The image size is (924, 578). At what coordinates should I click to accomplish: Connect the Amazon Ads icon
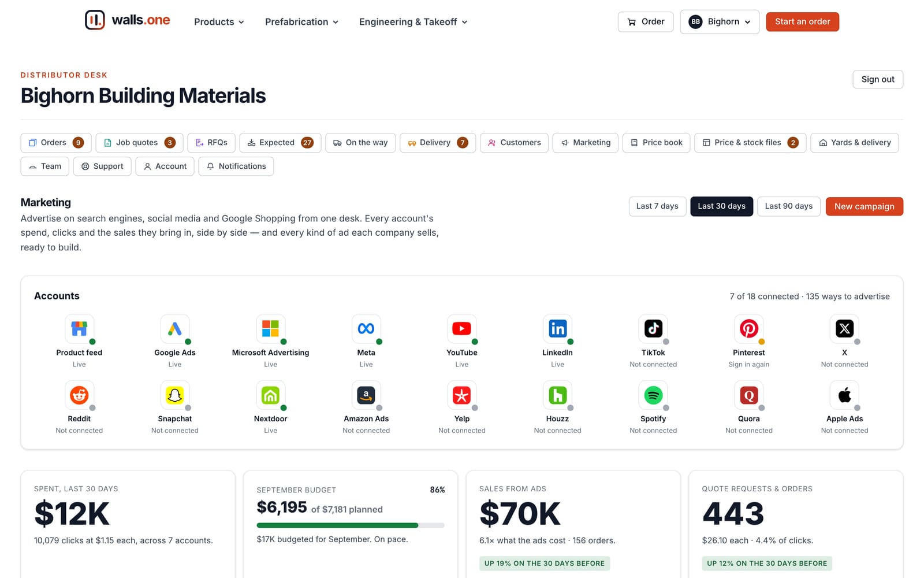click(366, 395)
